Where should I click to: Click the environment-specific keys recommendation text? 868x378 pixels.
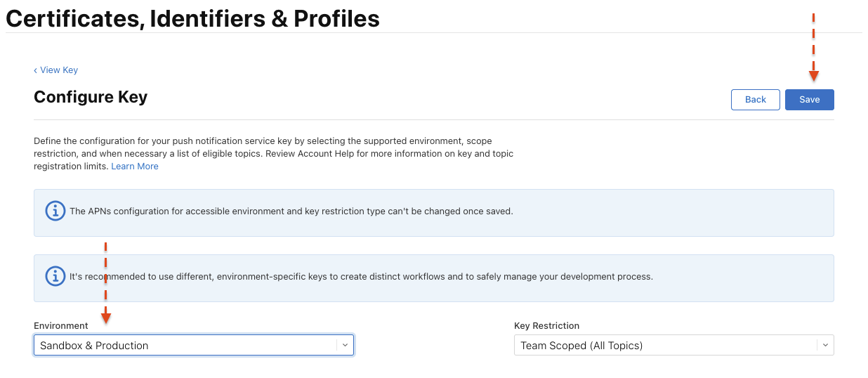tap(361, 277)
